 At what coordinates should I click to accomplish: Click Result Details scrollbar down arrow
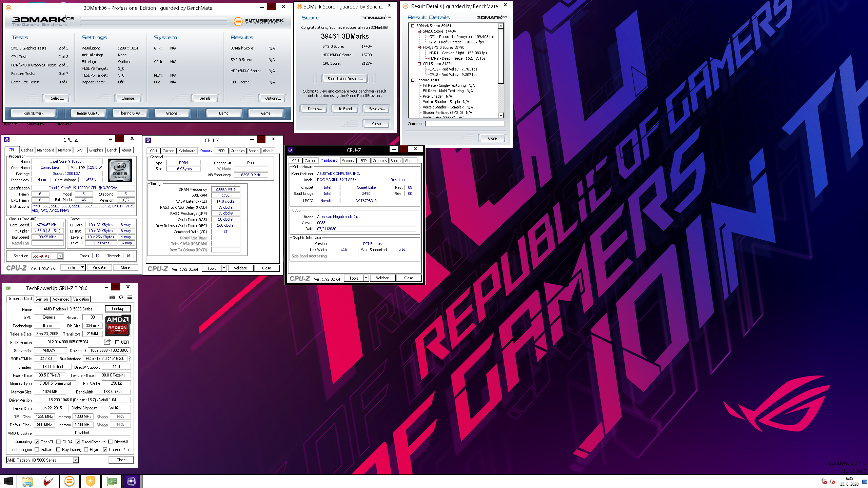point(501,116)
